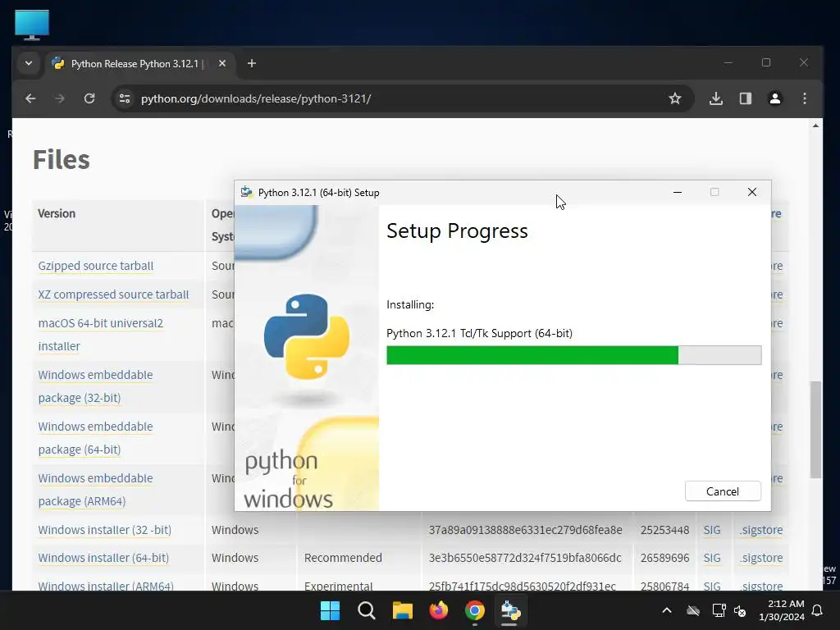Download Windows installer (32-bit)
Screen dimensions: 840x630
coord(104,530)
